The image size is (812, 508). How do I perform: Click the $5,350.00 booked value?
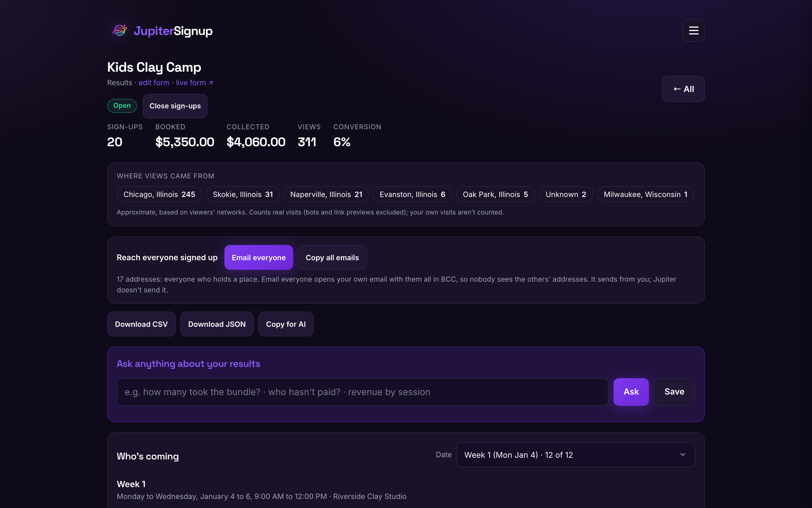click(185, 142)
